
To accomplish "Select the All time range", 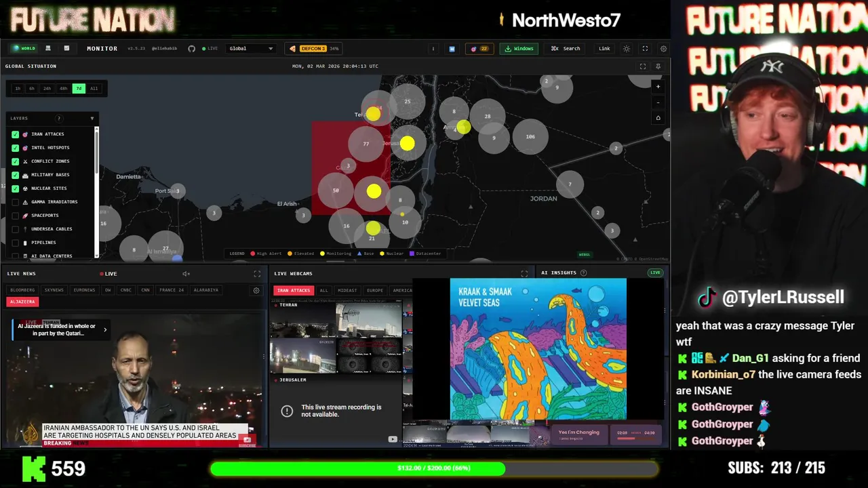I will tap(94, 88).
